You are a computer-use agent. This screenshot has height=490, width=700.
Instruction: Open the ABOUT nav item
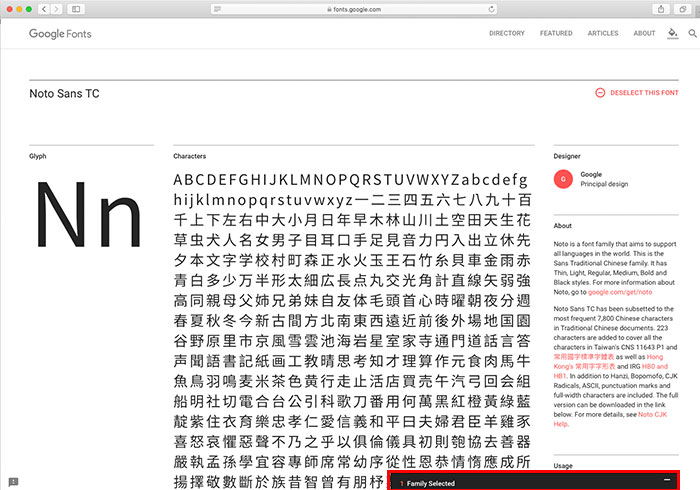(x=644, y=33)
